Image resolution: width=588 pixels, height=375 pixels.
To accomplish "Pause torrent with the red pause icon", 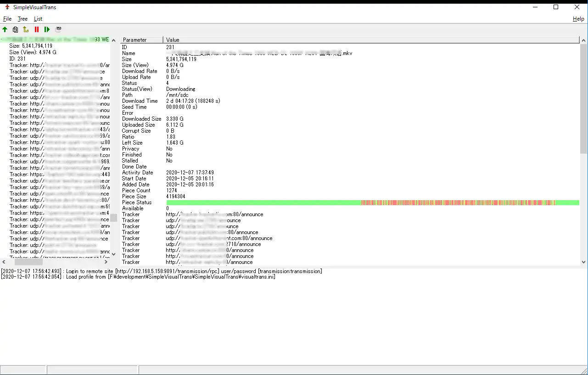I will tap(37, 30).
